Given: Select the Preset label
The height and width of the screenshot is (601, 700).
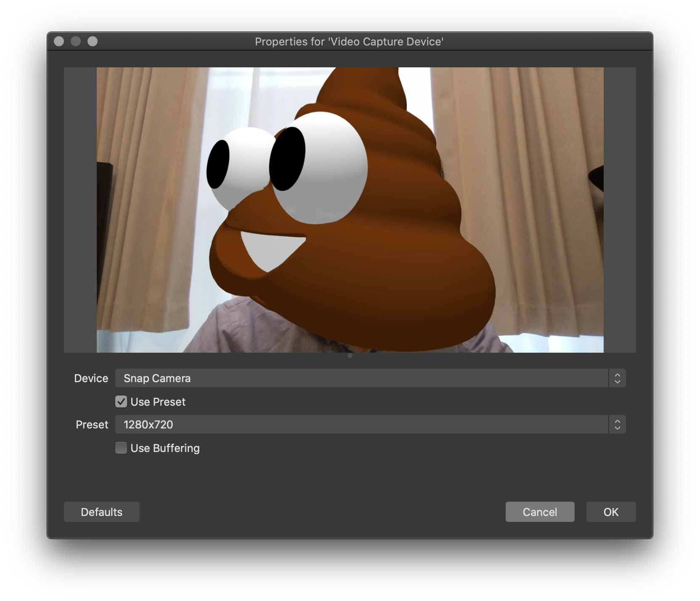Looking at the screenshot, I should tap(92, 424).
